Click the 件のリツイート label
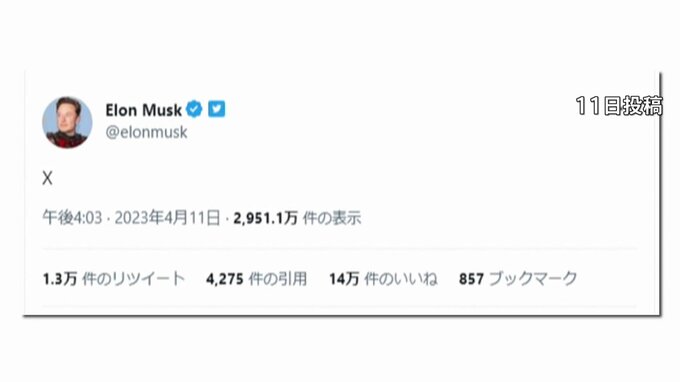680x382 pixels. point(134,279)
